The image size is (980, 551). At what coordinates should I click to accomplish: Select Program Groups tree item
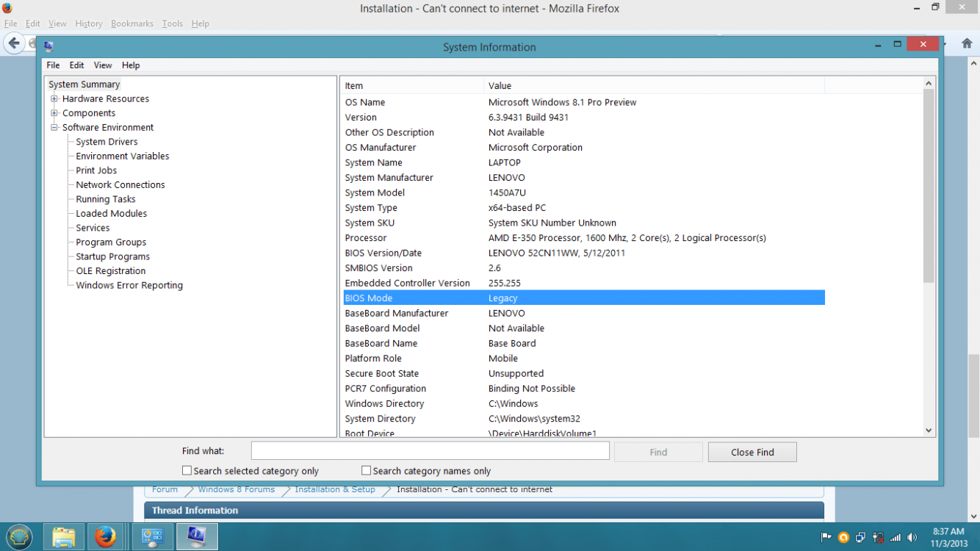[111, 242]
